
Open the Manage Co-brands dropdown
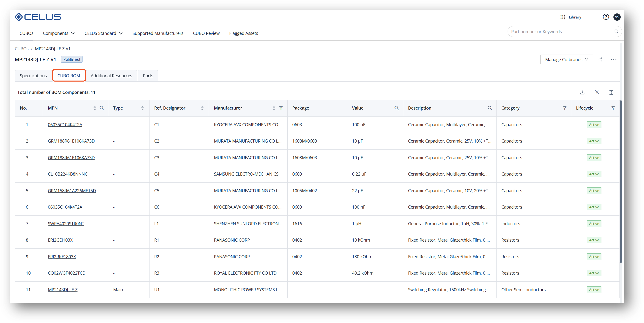click(566, 59)
